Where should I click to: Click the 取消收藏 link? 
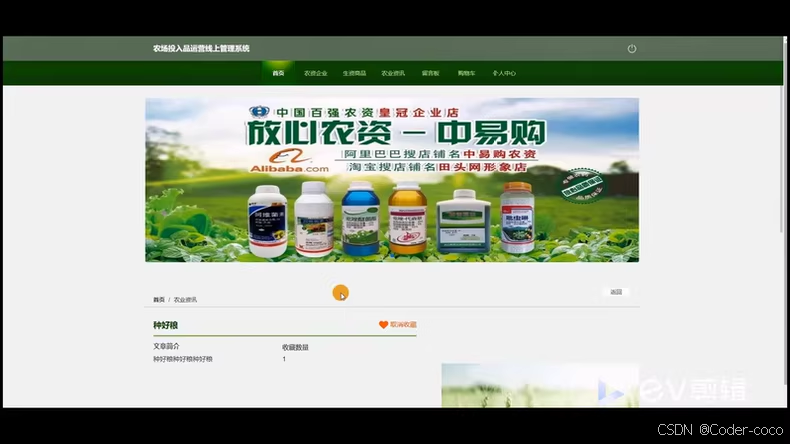pyautogui.click(x=403, y=325)
